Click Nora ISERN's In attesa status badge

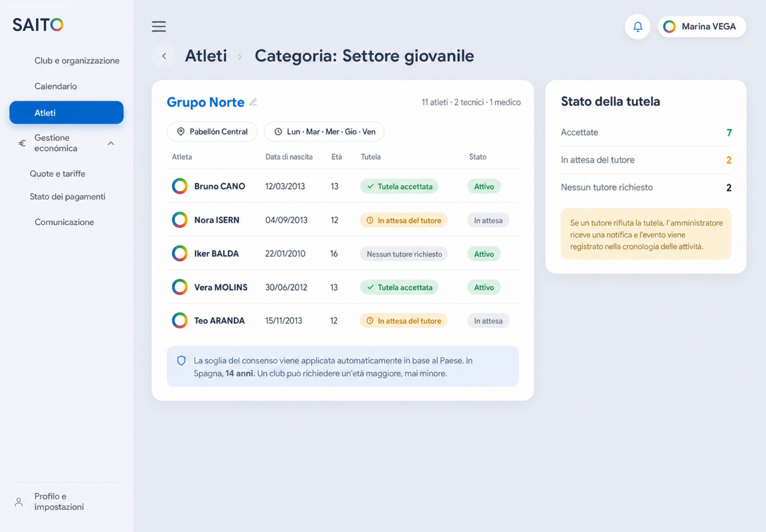[x=488, y=220]
